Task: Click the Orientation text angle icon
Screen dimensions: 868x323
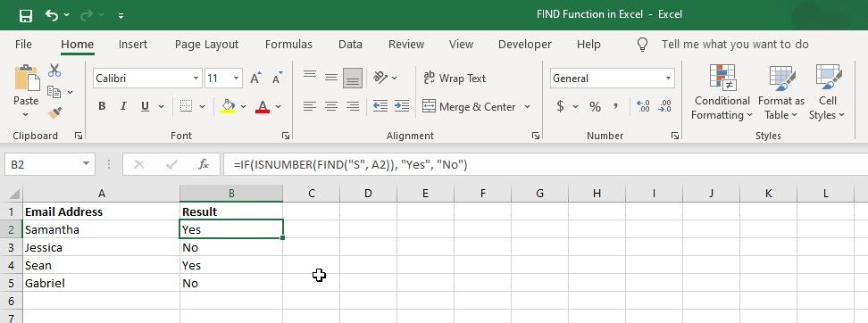Action: (x=380, y=78)
